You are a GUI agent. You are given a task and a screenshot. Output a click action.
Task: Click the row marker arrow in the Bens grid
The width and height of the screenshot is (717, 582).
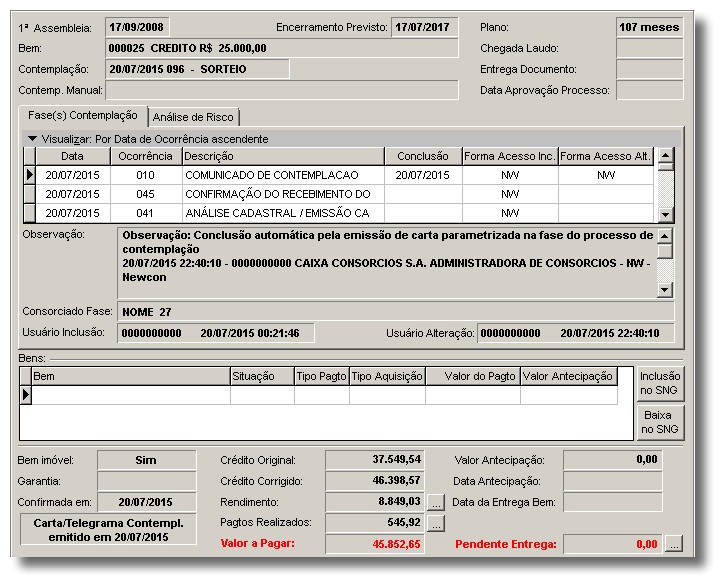[26, 395]
